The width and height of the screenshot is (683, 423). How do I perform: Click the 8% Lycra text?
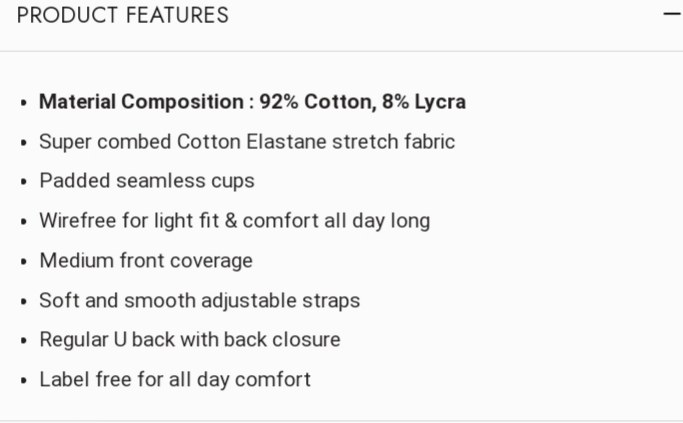point(428,102)
